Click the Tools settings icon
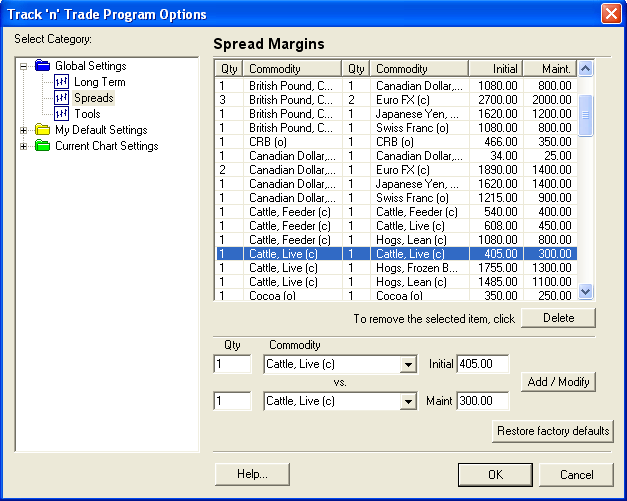The width and height of the screenshot is (627, 501). tap(61, 114)
